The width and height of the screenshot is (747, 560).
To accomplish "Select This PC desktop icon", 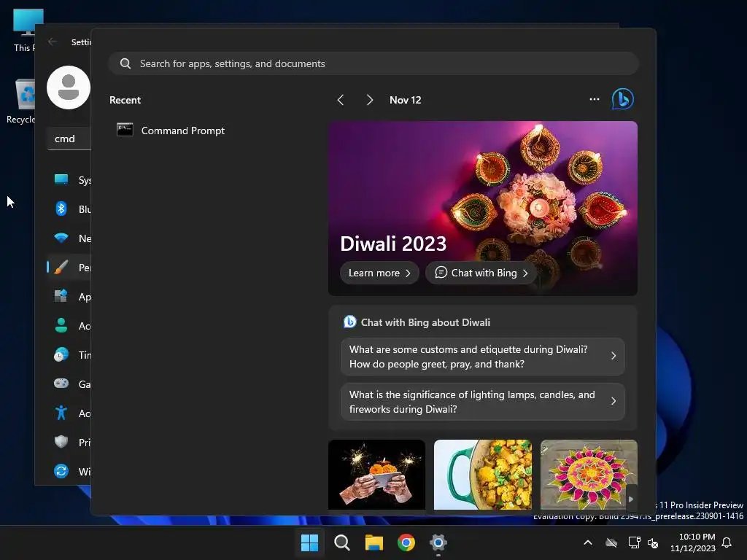I will click(x=23, y=30).
